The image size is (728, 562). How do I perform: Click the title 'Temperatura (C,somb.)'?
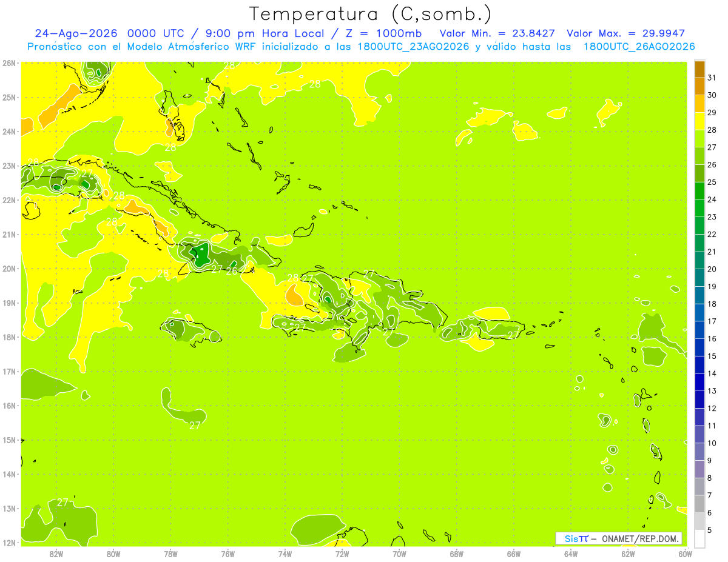[370, 15]
